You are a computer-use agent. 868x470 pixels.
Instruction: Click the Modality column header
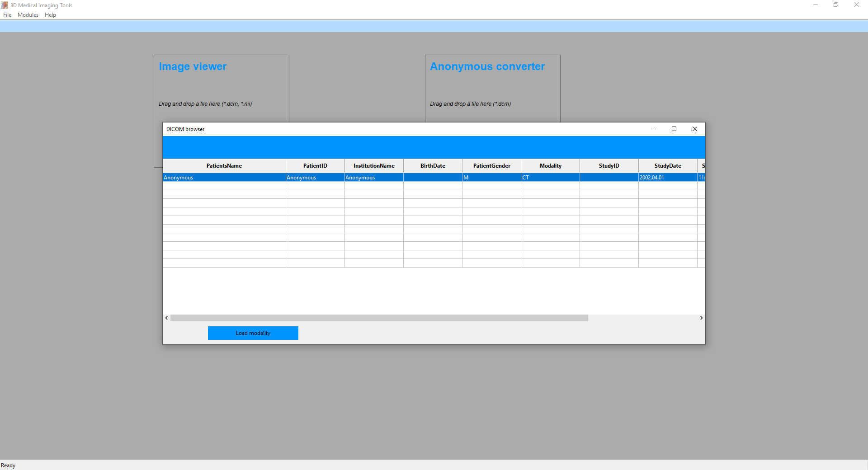click(x=550, y=166)
